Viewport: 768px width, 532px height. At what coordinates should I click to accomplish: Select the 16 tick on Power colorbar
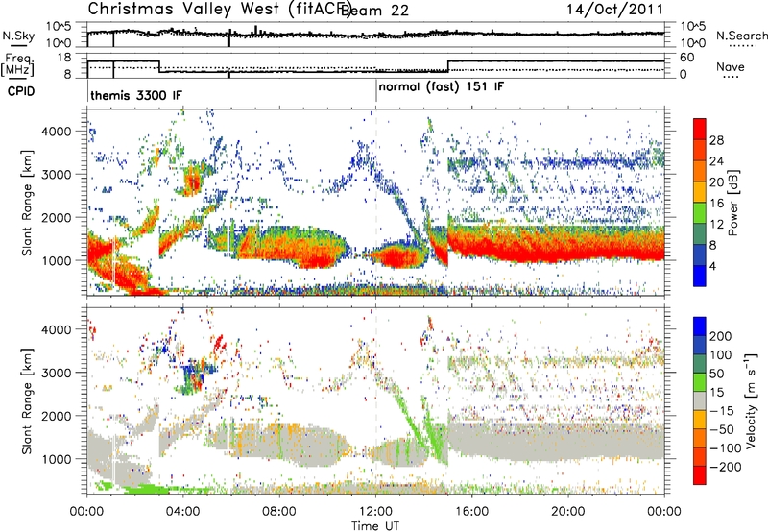pos(716,204)
